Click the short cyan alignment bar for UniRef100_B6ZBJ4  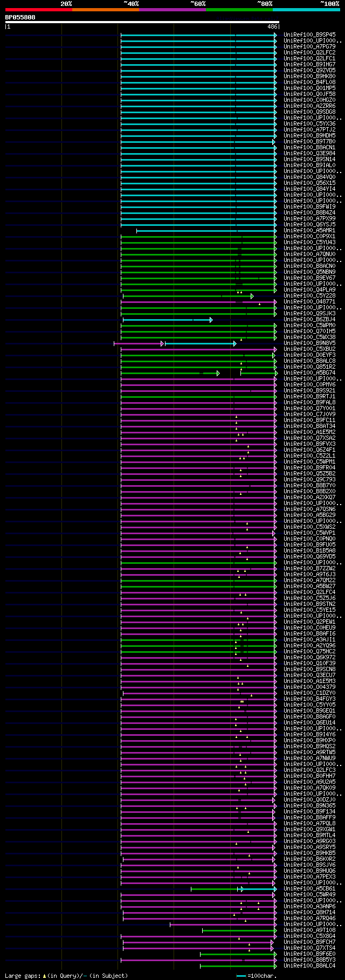[168, 320]
